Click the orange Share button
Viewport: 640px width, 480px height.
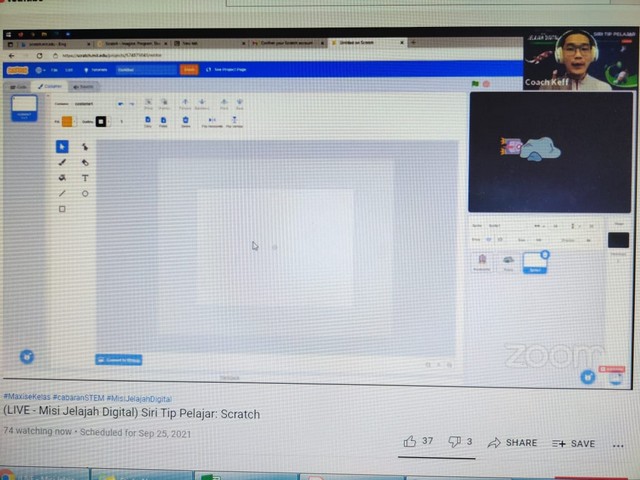tap(189, 70)
